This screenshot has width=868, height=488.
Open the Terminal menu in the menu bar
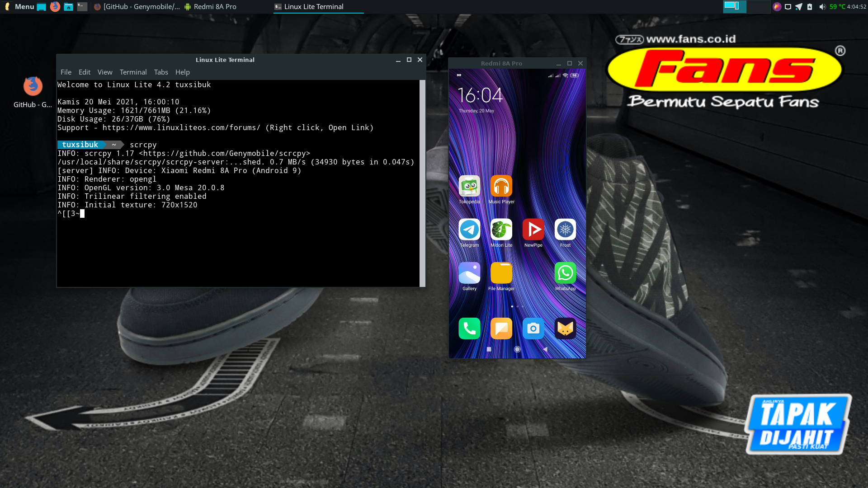coord(133,72)
